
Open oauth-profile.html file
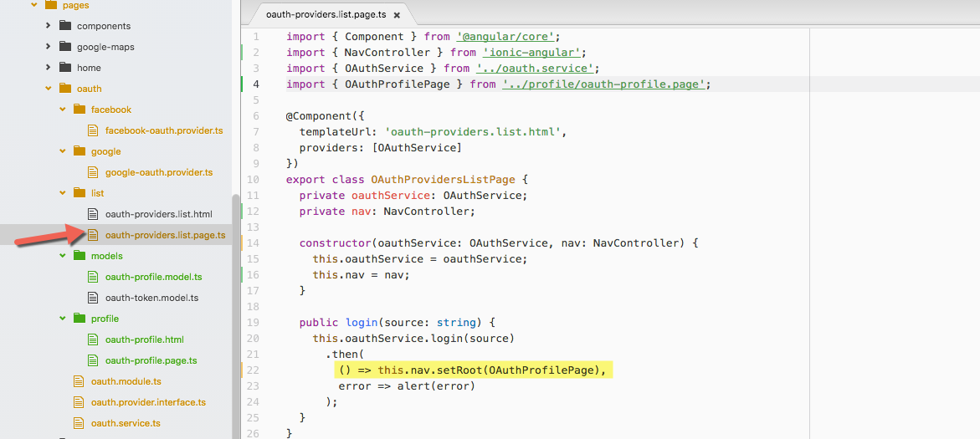[145, 339]
